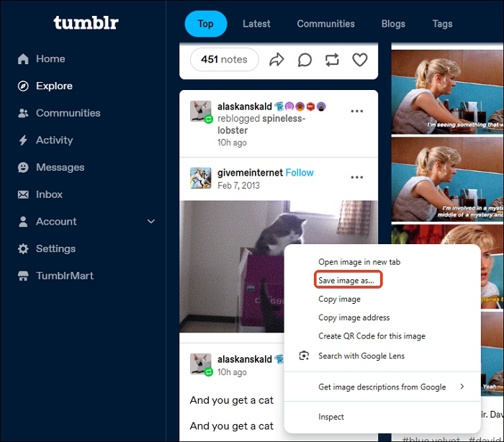
Task: Choose Save image as... in context menu
Action: tap(346, 280)
